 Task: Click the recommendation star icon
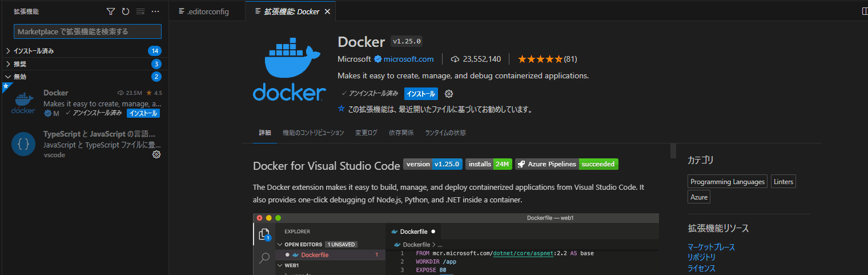[x=341, y=109]
